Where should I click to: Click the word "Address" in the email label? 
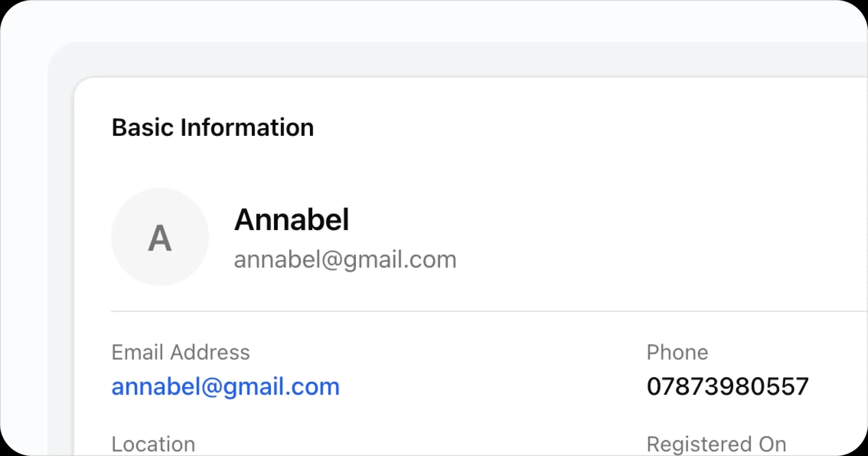(x=210, y=352)
